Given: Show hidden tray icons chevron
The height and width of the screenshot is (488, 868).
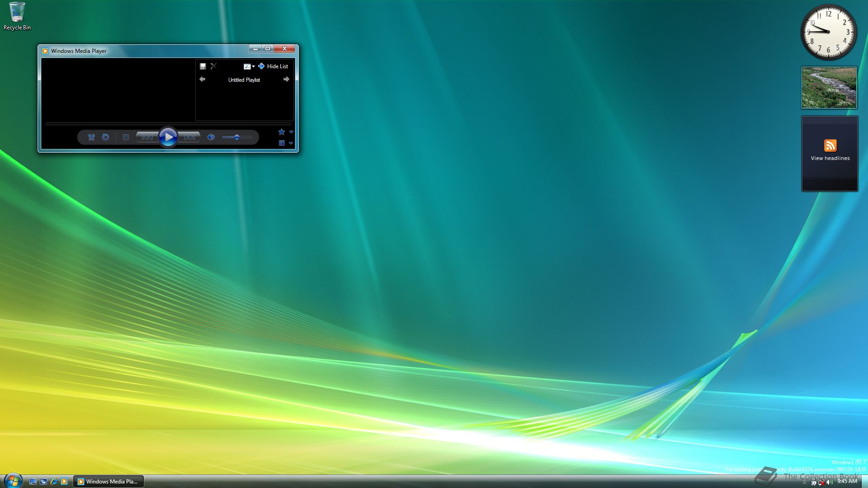Looking at the screenshot, I should click(804, 482).
